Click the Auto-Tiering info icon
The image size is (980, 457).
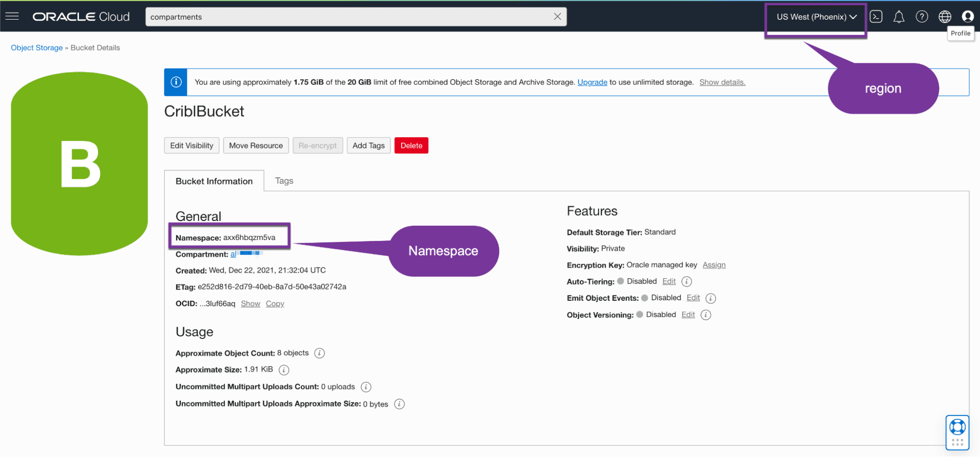click(x=686, y=282)
